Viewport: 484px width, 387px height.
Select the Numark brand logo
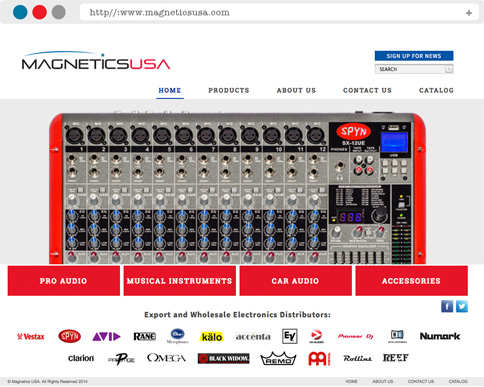click(x=440, y=336)
